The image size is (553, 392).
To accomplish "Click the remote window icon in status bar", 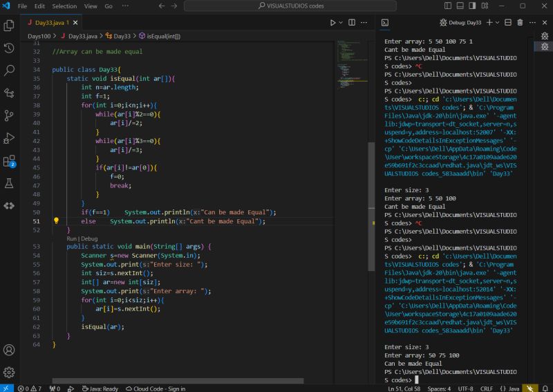I will [x=6, y=389].
